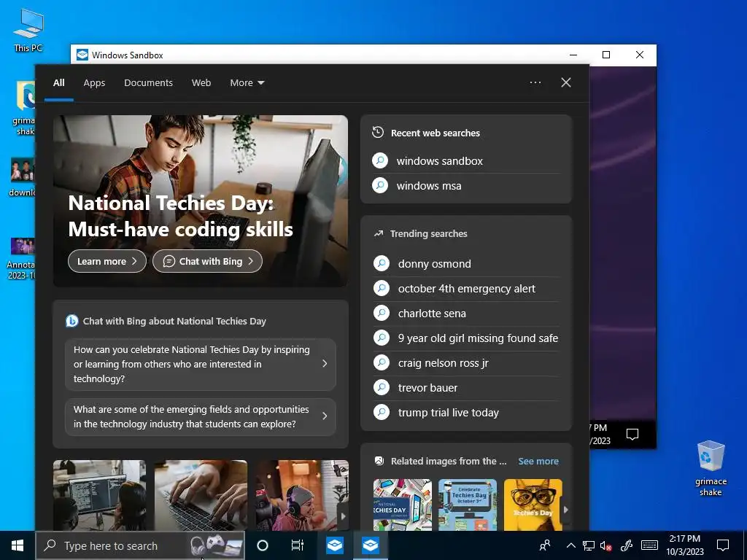Image resolution: width=747 pixels, height=560 pixels.
Task: Search 9 year old girl missing found safe
Action: (x=466, y=338)
